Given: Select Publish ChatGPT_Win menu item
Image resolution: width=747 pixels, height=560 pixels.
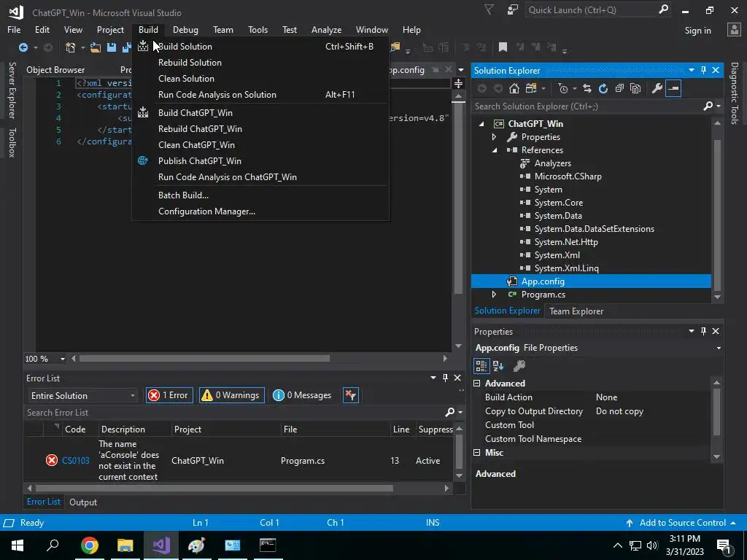Looking at the screenshot, I should pos(260,161).
